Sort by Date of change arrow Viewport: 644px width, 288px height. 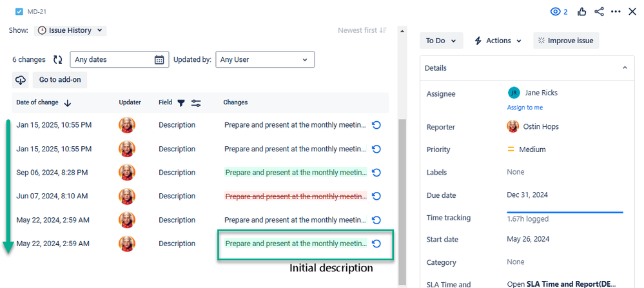[68, 103]
